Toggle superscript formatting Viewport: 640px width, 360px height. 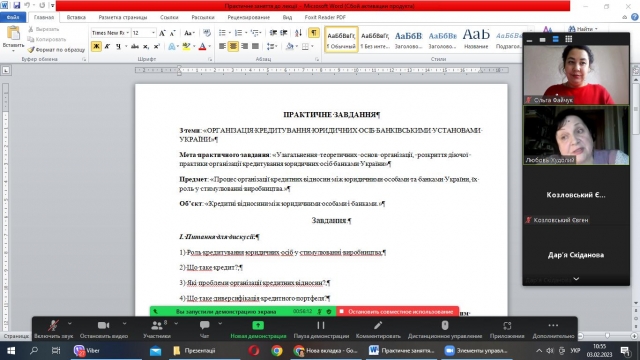pyautogui.click(x=157, y=46)
